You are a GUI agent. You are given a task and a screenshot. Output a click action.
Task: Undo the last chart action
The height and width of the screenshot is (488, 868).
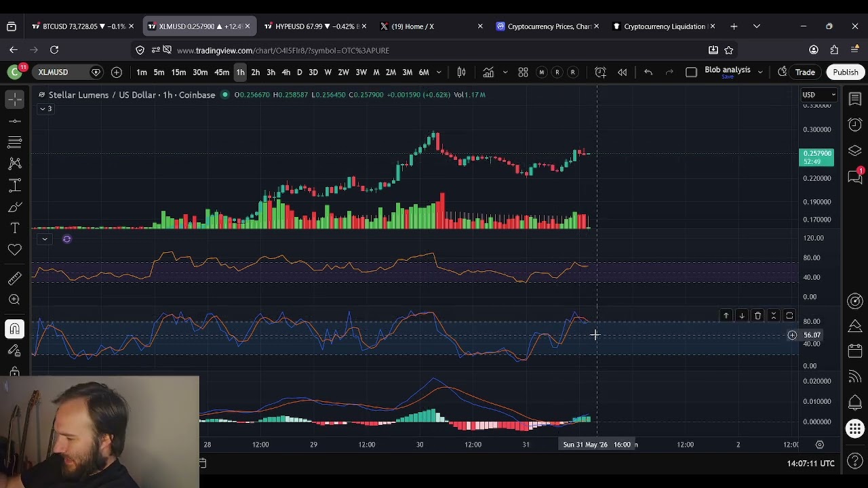pyautogui.click(x=648, y=72)
